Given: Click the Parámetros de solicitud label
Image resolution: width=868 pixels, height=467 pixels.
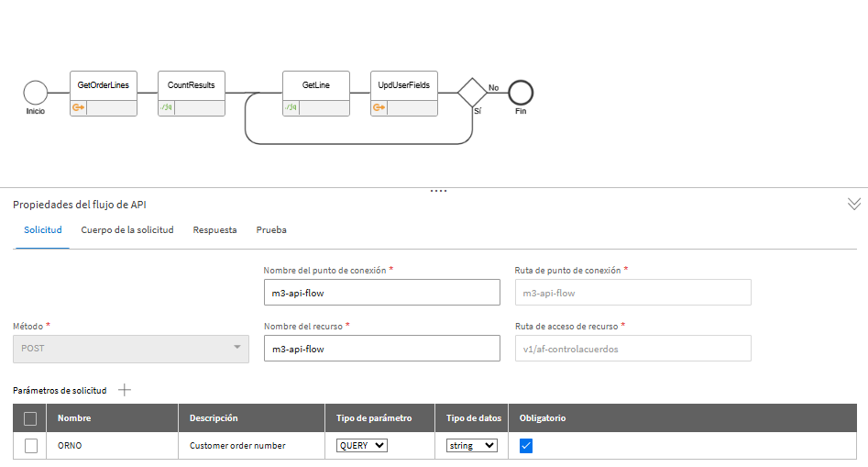Looking at the screenshot, I should 60,391.
